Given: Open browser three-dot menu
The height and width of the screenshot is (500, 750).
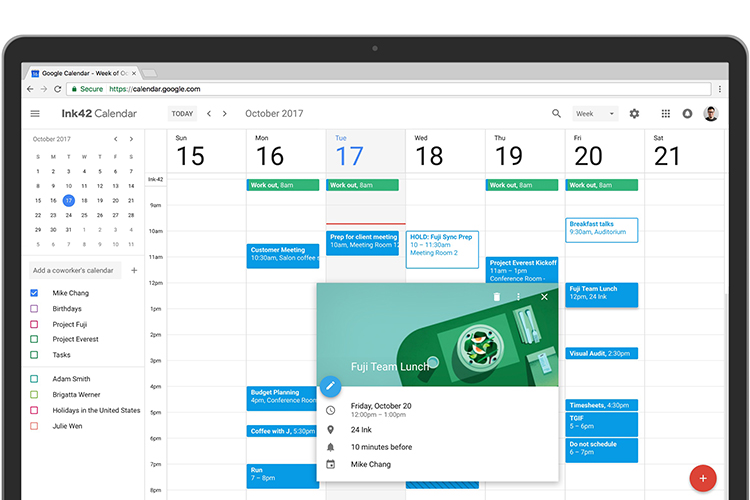Looking at the screenshot, I should coord(720,89).
